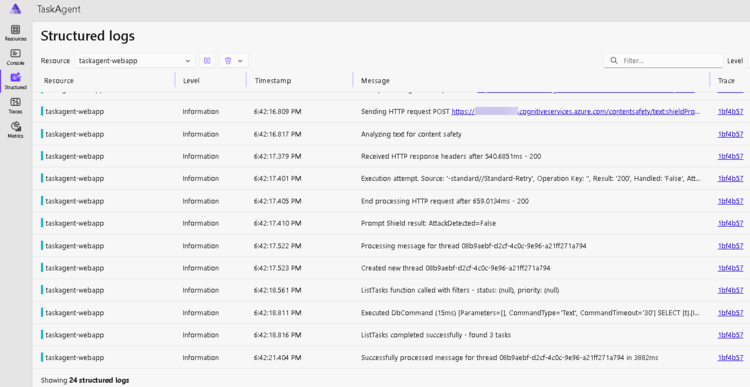
Task: Click taskagent-webapp resource in 6:42:18.811 row
Action: tap(75, 313)
